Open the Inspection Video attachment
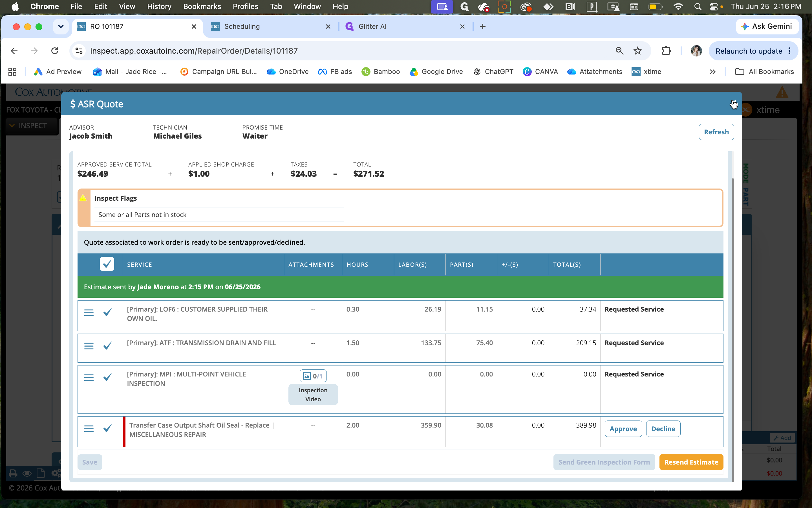 (313, 395)
